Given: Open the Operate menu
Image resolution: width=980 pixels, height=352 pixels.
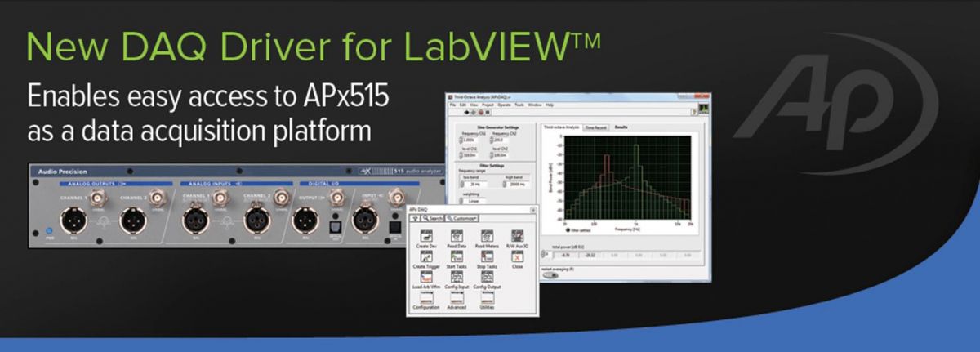Looking at the screenshot, I should point(504,105).
